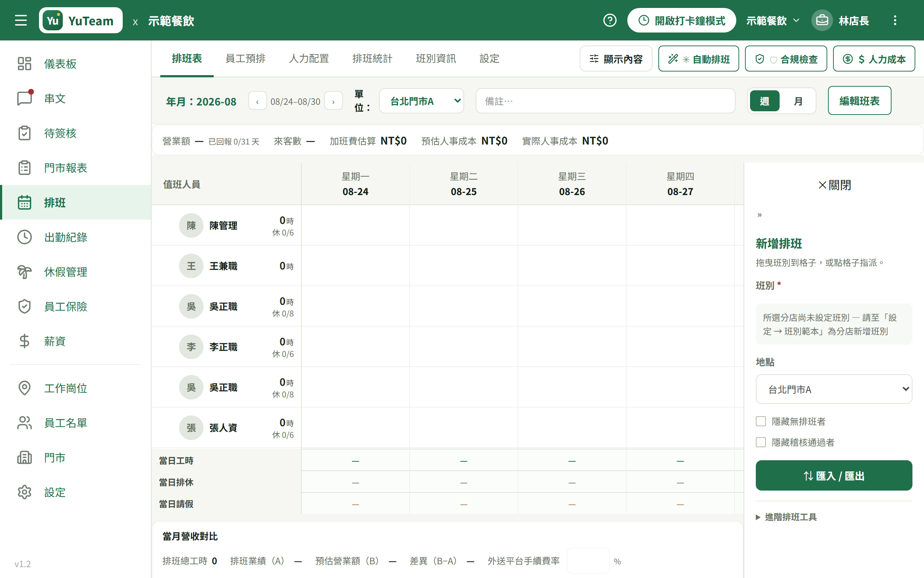
Task: Click the 顯示內容 button
Action: (616, 59)
